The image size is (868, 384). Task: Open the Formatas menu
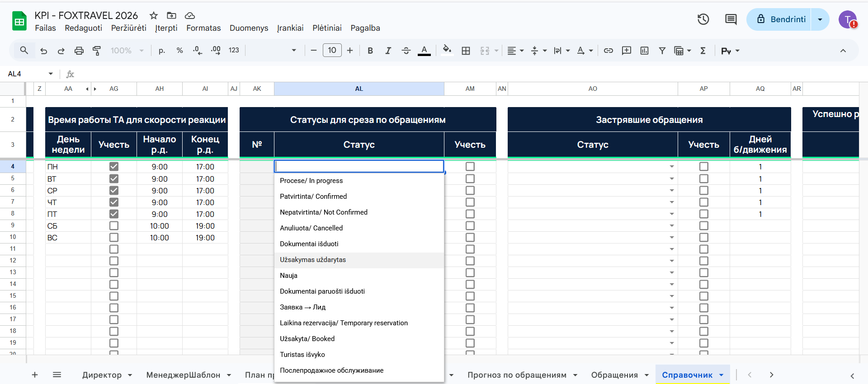[203, 28]
